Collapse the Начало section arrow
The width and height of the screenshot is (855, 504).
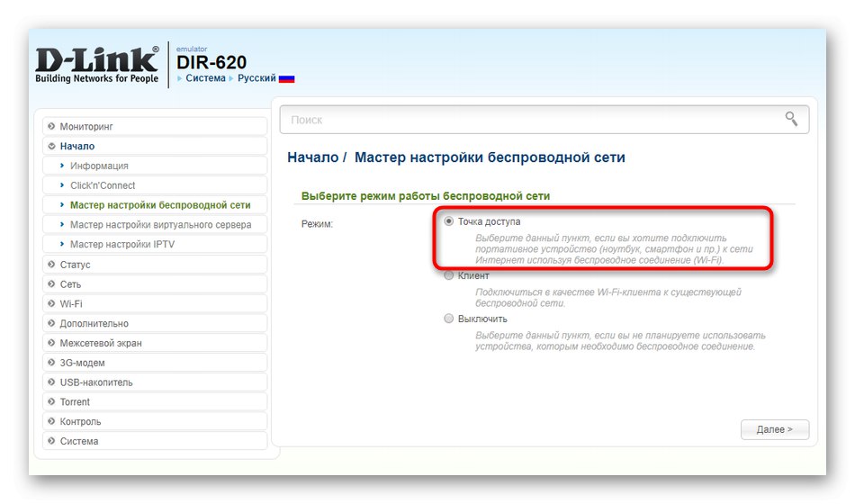point(51,146)
